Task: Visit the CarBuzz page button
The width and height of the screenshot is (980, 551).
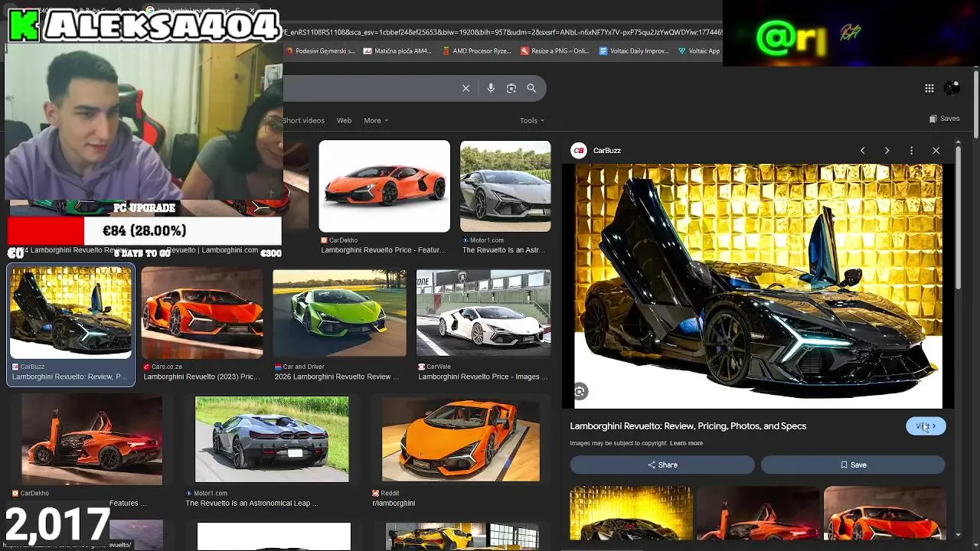Action: click(x=926, y=426)
